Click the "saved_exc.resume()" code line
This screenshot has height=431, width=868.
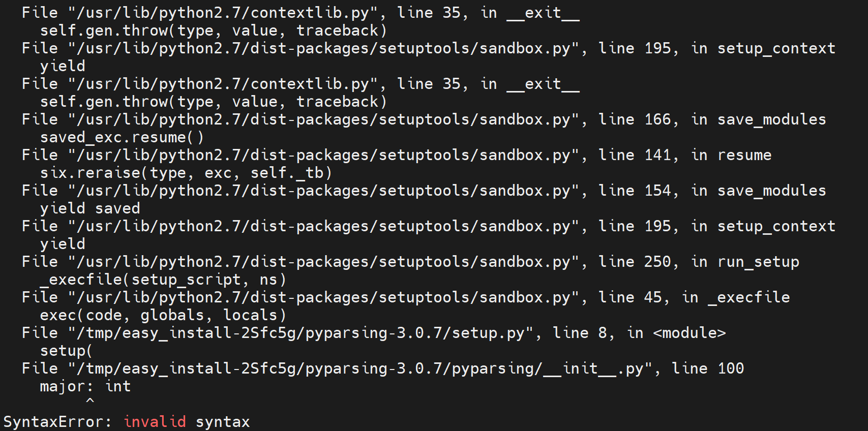(x=122, y=137)
